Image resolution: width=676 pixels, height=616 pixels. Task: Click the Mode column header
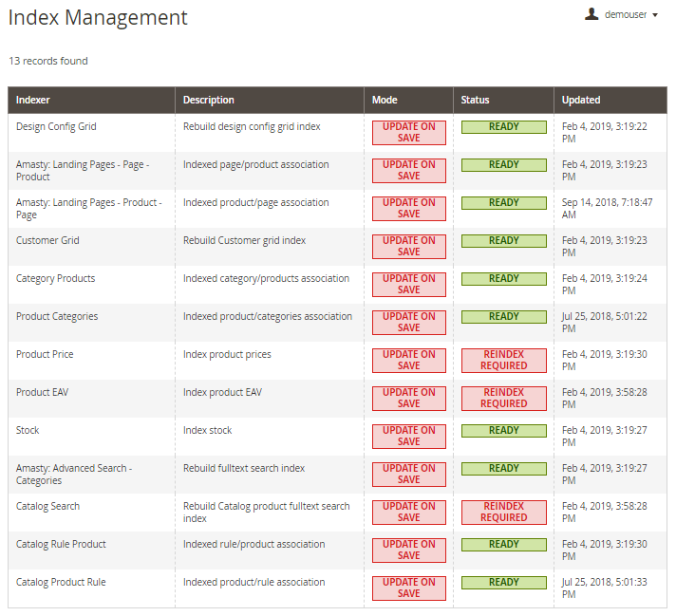pyautogui.click(x=385, y=100)
